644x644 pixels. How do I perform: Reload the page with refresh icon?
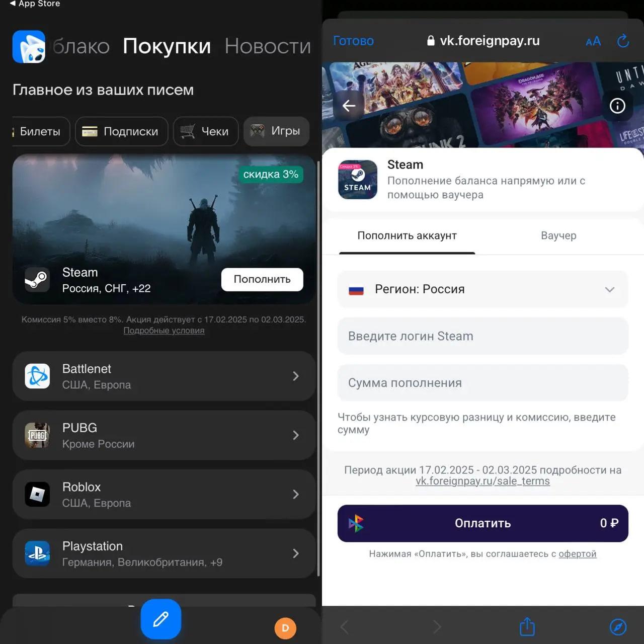point(623,41)
